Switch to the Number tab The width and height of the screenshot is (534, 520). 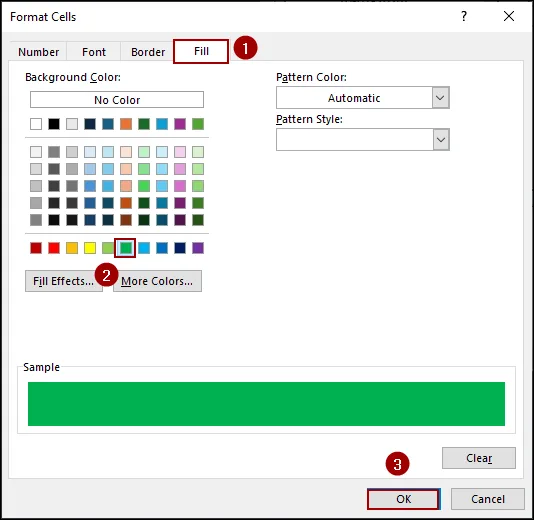tap(38, 52)
